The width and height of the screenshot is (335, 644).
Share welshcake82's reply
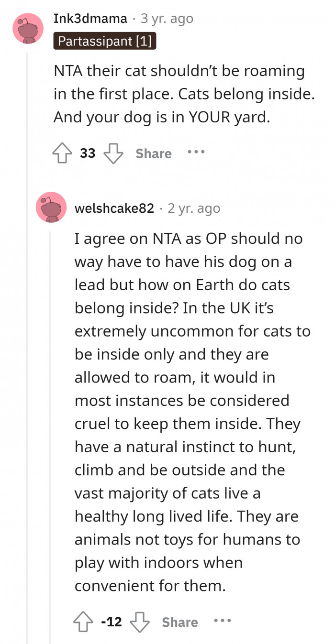tap(179, 622)
